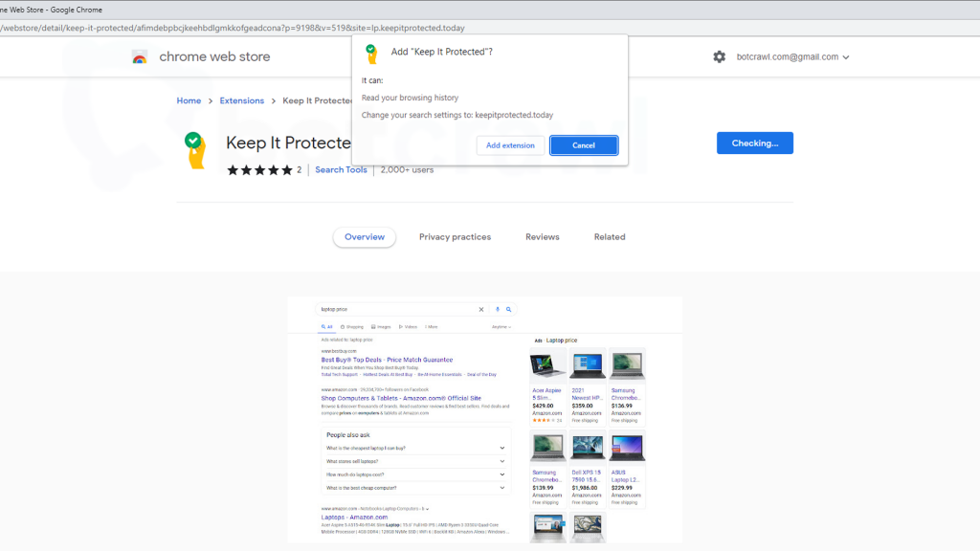
Task: Click the rating count next to the stars
Action: 299,170
